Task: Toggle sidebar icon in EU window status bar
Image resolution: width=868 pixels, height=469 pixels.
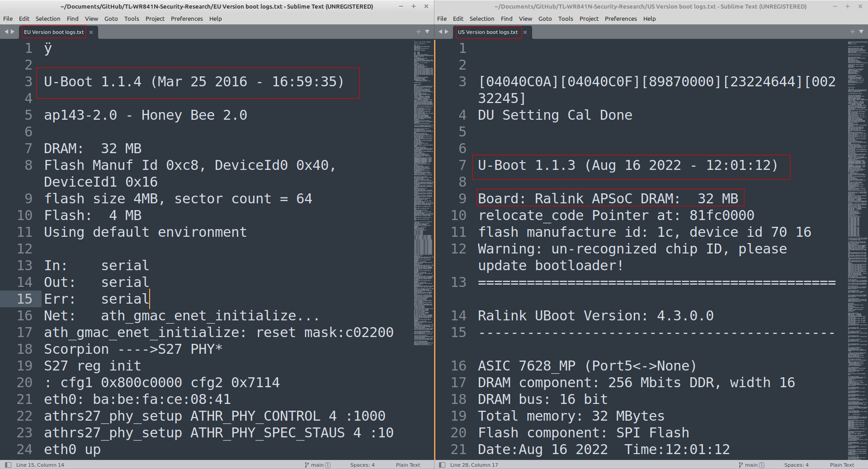Action: [x=8, y=464]
